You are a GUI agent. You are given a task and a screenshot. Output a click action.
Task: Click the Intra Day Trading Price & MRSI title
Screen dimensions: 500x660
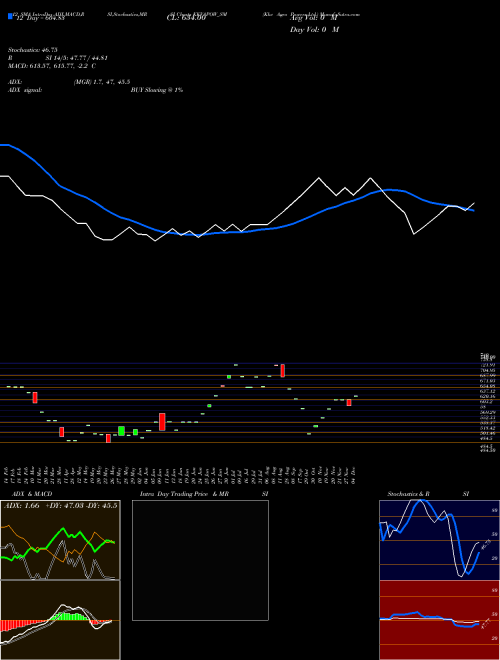[204, 494]
